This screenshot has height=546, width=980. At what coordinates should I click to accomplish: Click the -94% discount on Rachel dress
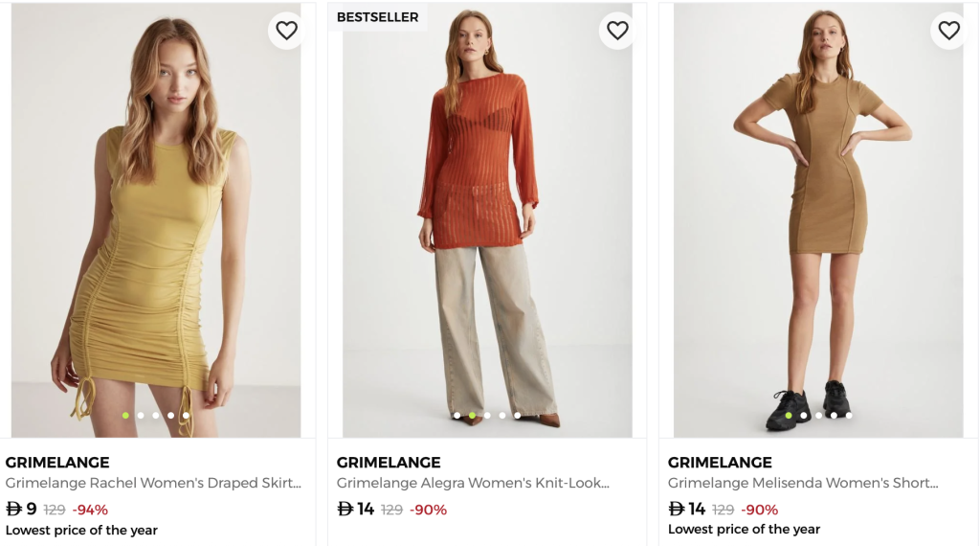90,510
